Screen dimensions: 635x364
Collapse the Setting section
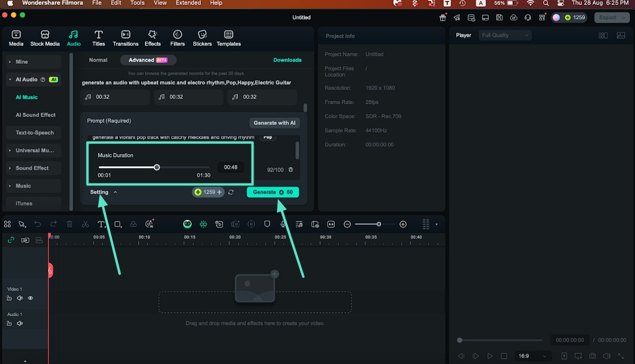[x=104, y=192]
